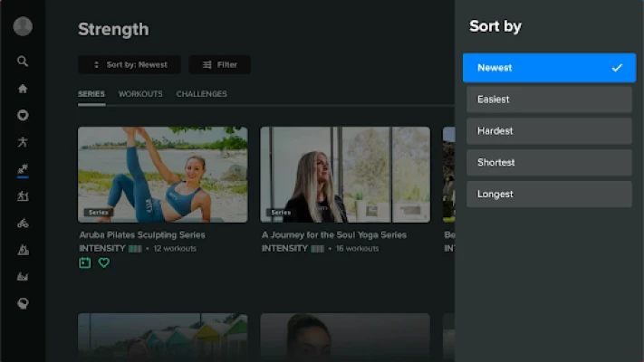Viewport: 644px width, 362px height.
Task: Add Aruba Pilates series to calendar
Action: (x=85, y=262)
